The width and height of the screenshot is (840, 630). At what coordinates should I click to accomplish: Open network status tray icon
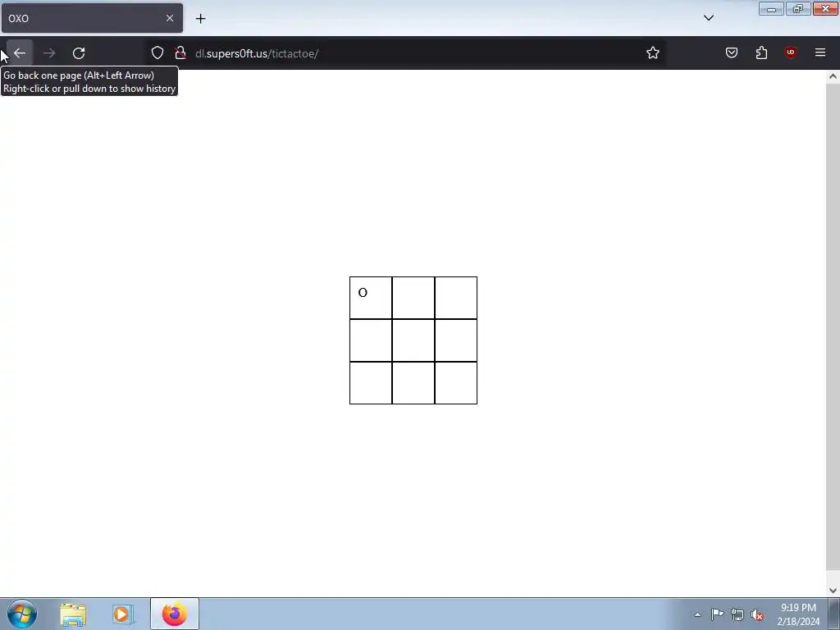coord(737,615)
